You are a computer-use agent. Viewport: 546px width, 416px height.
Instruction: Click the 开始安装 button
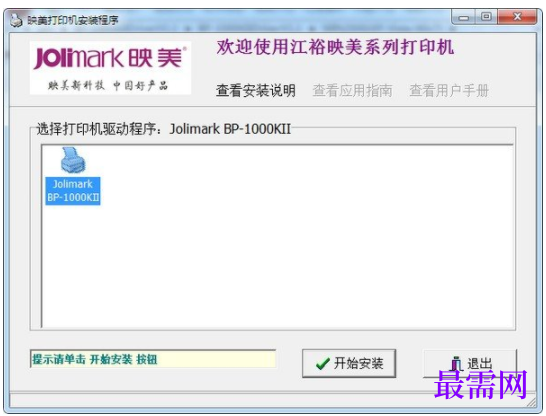[349, 363]
